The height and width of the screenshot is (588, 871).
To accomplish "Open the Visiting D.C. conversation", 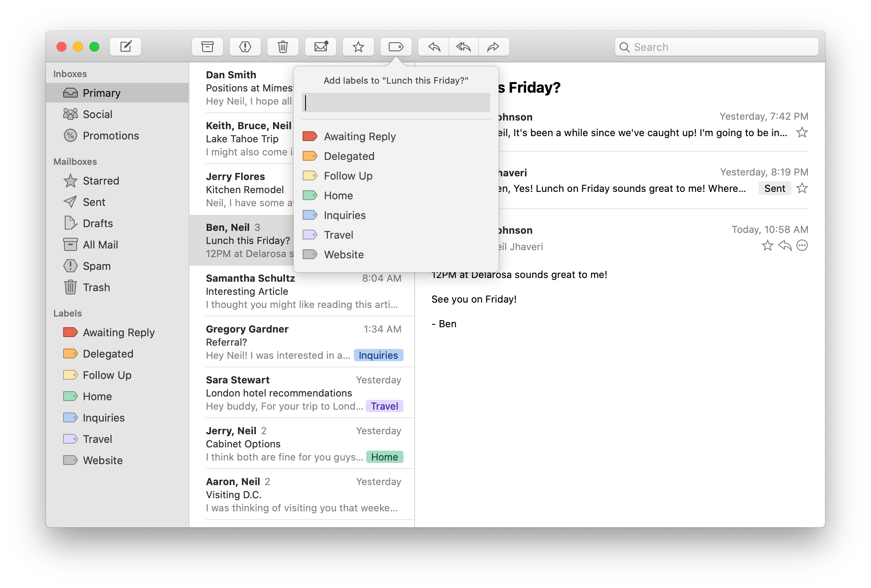I will 302,495.
